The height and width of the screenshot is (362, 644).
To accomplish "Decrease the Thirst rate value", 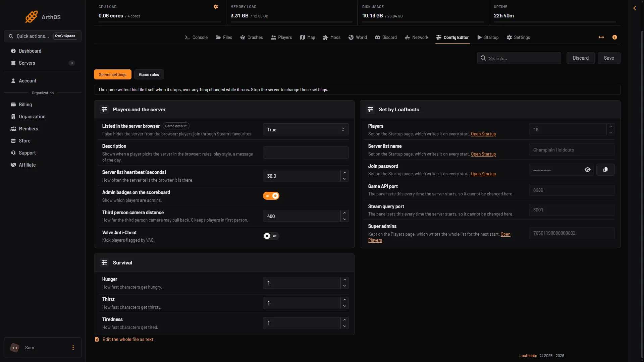I will pyautogui.click(x=344, y=306).
